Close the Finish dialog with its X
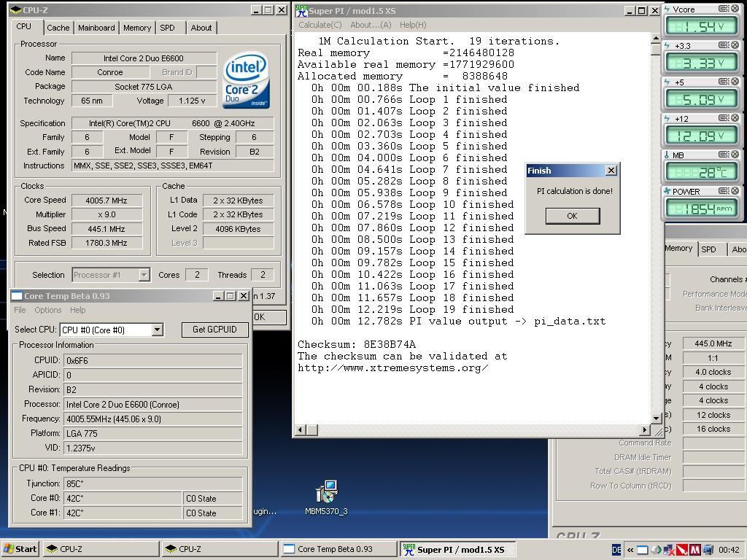This screenshot has width=747, height=560. [611, 171]
